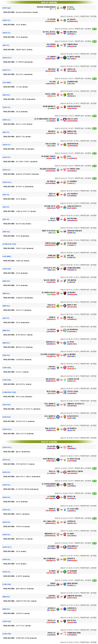The width and height of the screenshot is (98, 644).
Task: Click the 보카 주니어스 club crest
Action: [65, 621]
